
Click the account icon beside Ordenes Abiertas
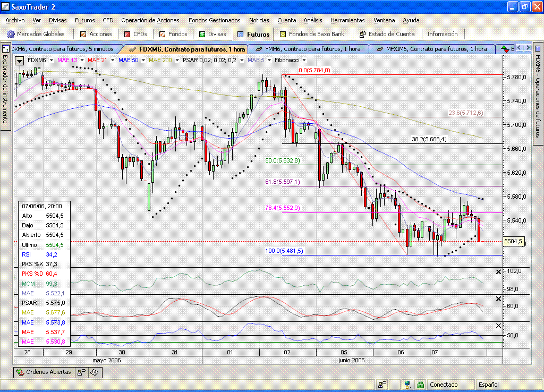81,372
